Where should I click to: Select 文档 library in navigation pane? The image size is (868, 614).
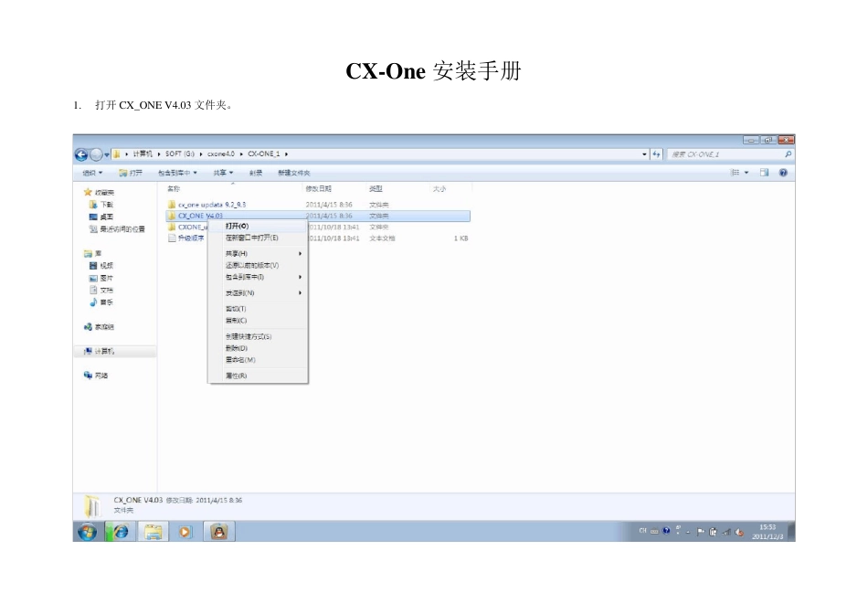point(101,290)
